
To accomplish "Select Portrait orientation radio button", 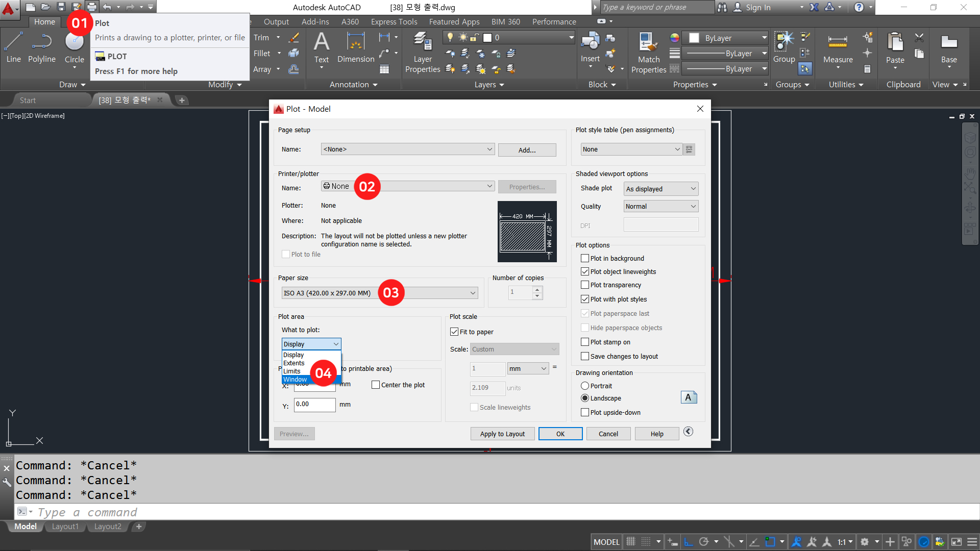I will point(585,386).
